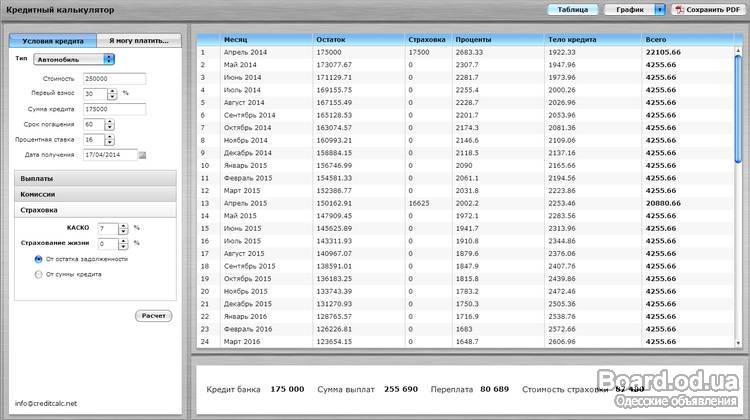
Task: Adjust the Страхование жизни stepper
Action: click(123, 244)
